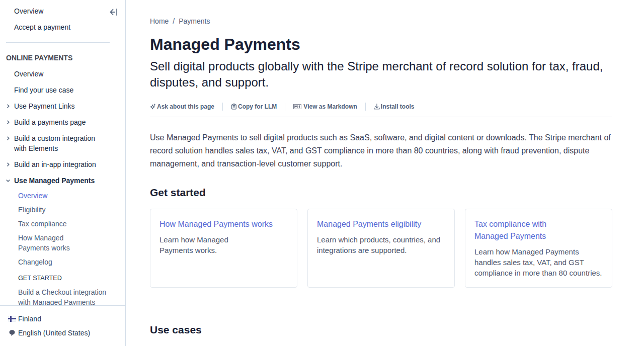Open Managed Payments eligibility card link

(369, 224)
